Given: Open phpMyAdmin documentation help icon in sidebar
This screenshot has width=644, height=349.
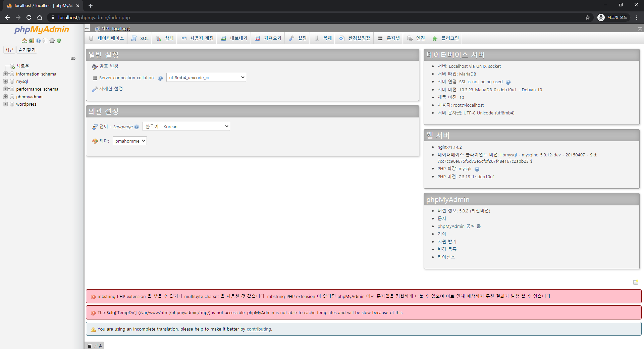Looking at the screenshot, I should click(38, 41).
